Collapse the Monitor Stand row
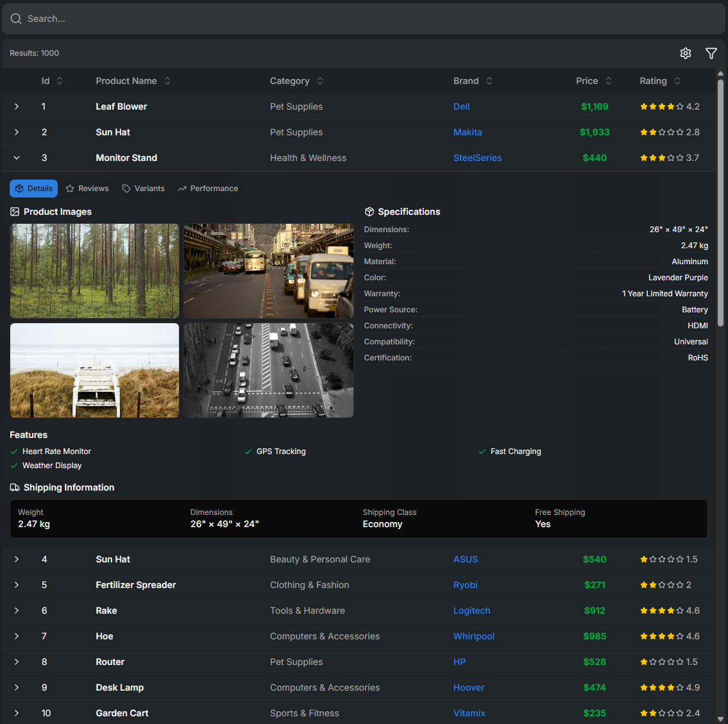 coord(17,158)
